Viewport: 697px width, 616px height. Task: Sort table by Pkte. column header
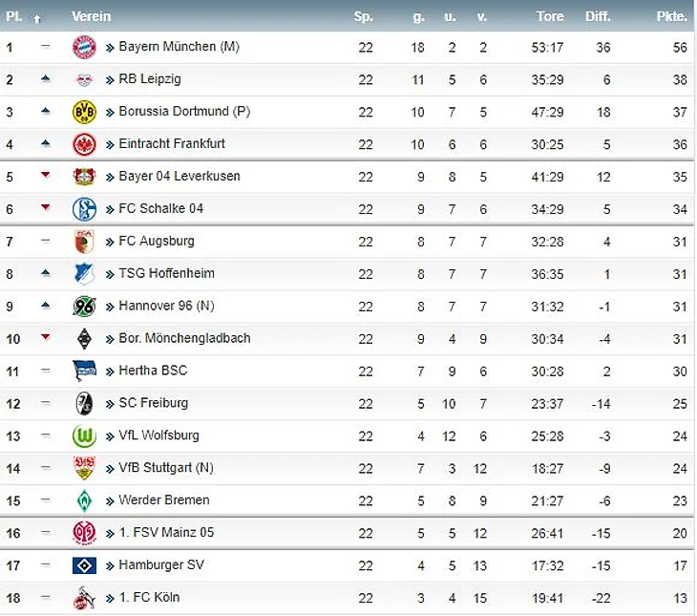[671, 16]
